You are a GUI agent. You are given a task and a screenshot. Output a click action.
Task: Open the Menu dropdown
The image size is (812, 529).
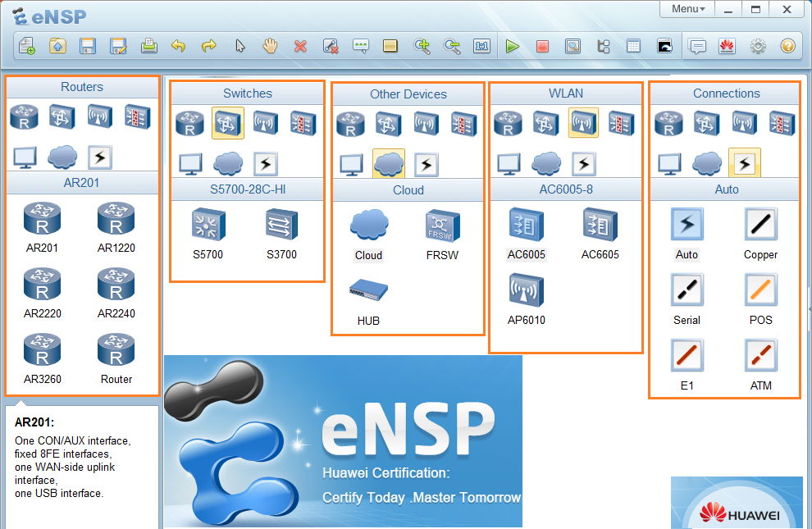click(x=687, y=9)
